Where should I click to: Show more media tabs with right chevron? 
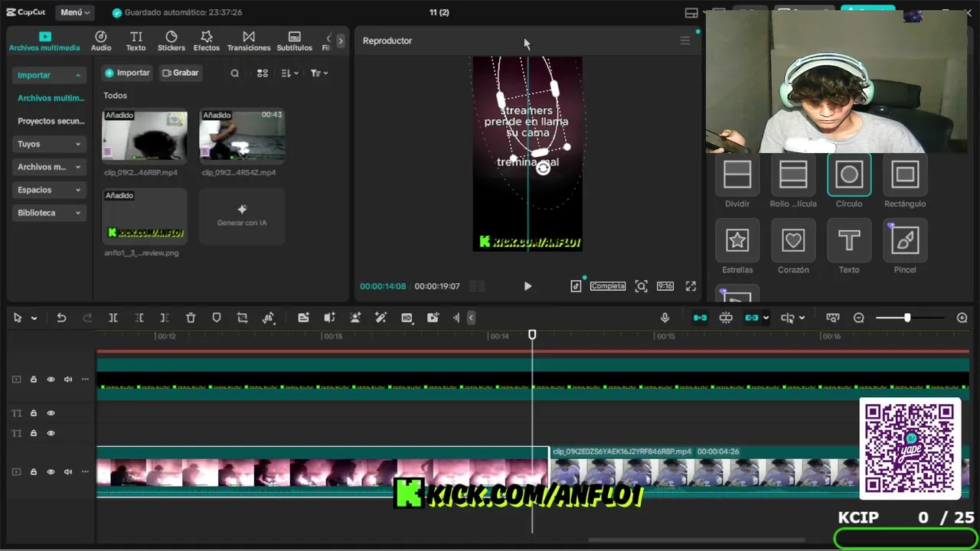[x=341, y=41]
